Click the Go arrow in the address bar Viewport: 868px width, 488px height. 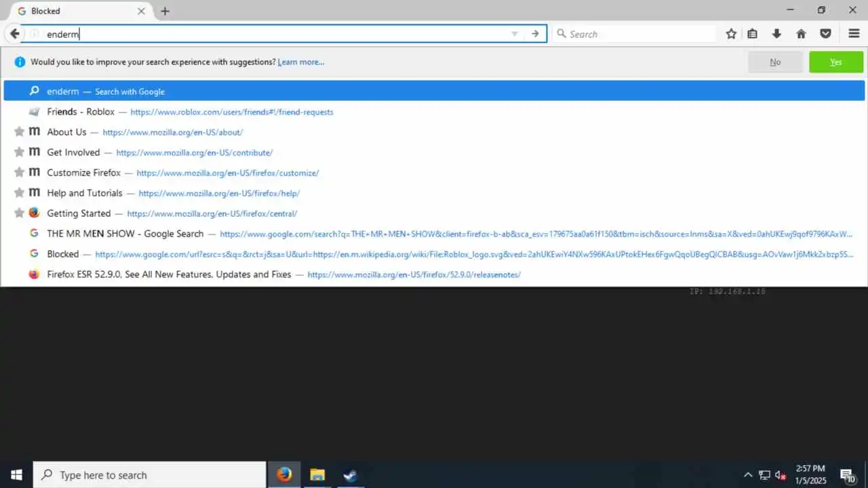[535, 34]
